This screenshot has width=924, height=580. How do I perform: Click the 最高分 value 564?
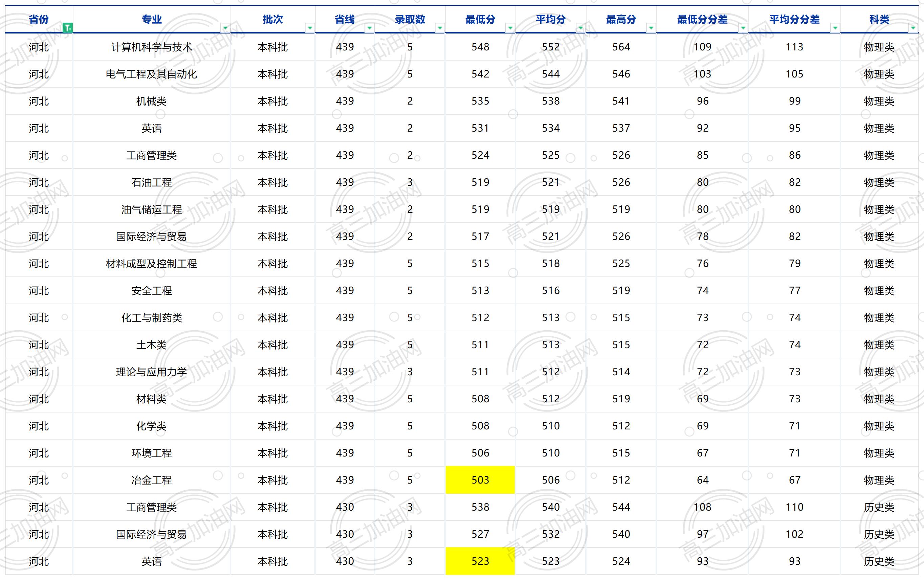pos(621,47)
